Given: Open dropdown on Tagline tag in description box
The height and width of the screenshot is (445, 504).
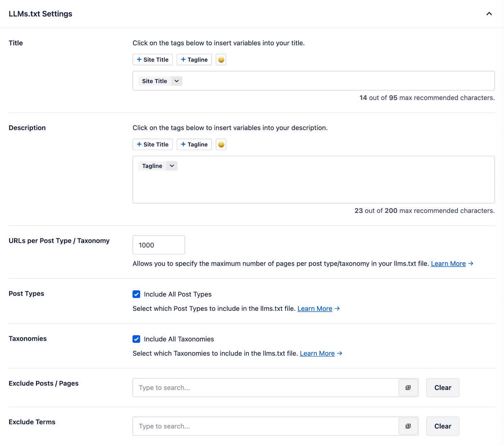Looking at the screenshot, I should click(x=172, y=166).
